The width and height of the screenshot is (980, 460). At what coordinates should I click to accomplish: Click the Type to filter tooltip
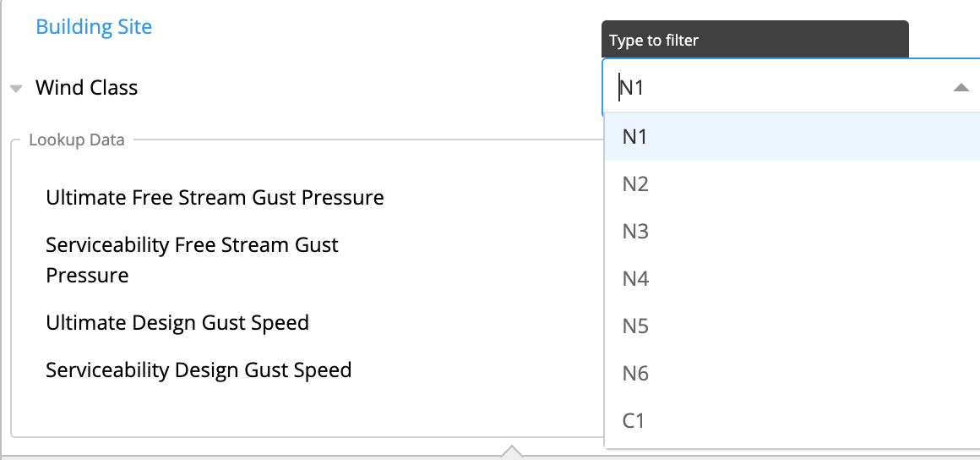pos(755,40)
